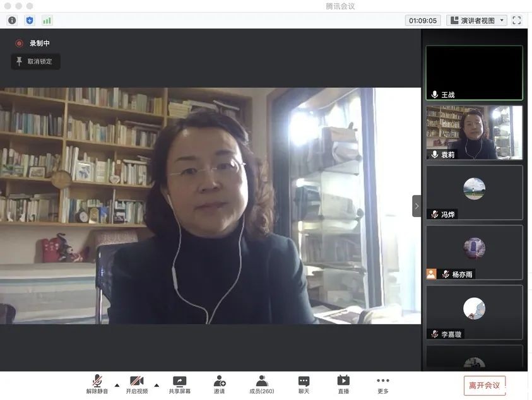Turn on video (开启视频)

(x=136, y=384)
